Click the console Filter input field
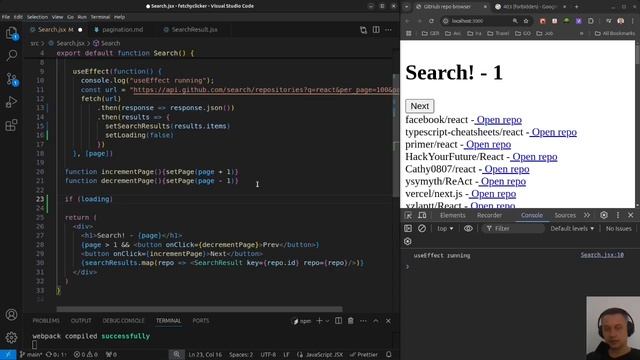 click(x=513, y=229)
